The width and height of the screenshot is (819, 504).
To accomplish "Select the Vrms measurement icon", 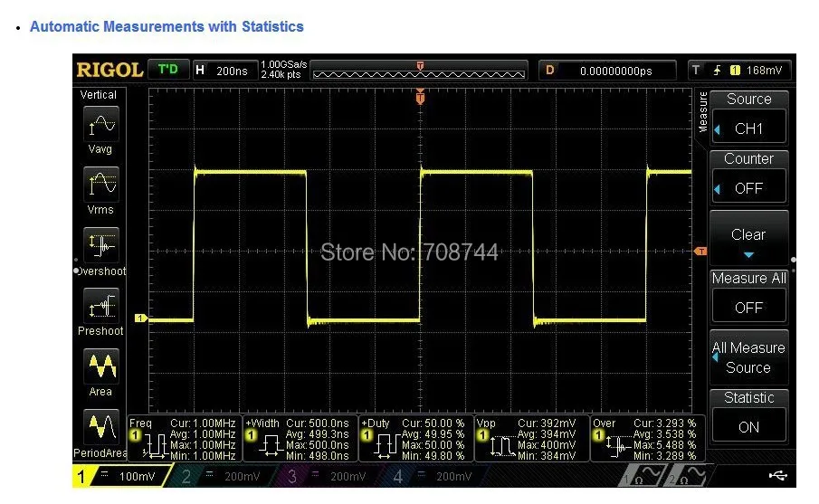I will pyautogui.click(x=101, y=185).
